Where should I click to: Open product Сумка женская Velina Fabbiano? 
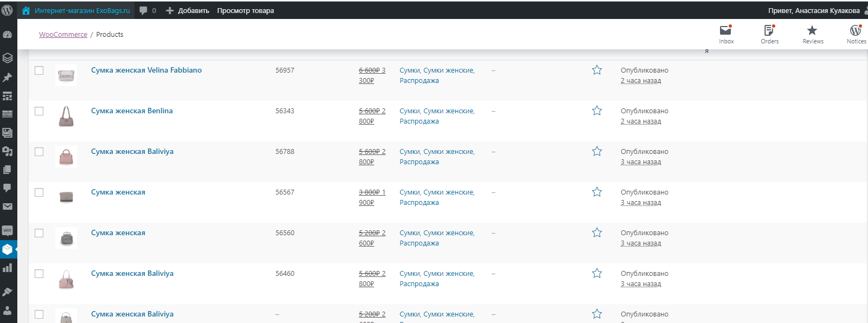pos(146,70)
